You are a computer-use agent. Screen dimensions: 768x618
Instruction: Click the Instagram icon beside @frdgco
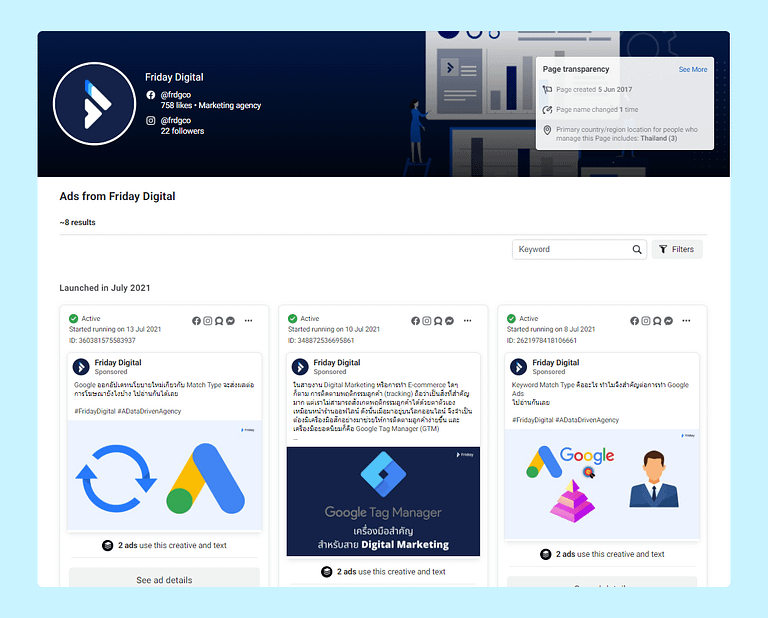(151, 120)
